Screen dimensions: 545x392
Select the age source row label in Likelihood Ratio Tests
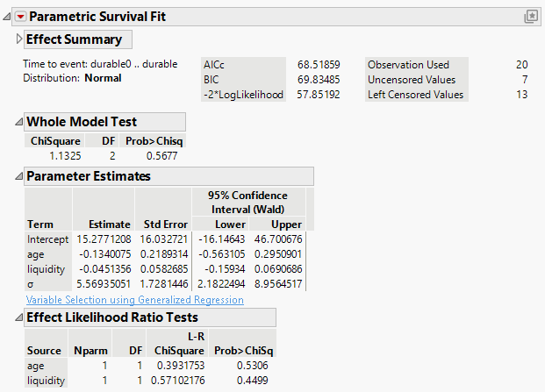35,366
